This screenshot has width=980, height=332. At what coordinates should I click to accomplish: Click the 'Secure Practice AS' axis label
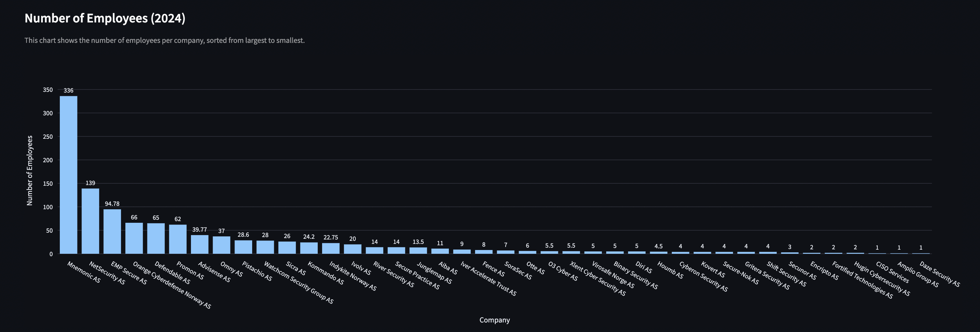417,275
